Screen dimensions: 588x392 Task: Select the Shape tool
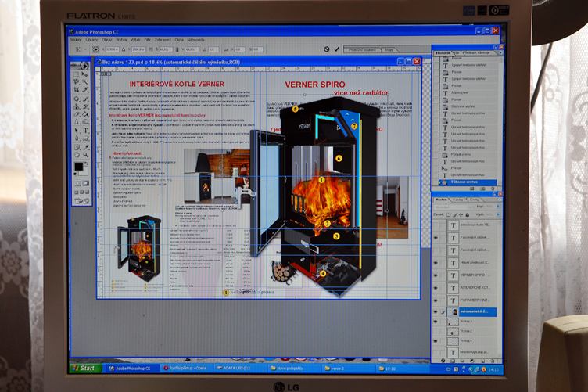tap(85, 138)
